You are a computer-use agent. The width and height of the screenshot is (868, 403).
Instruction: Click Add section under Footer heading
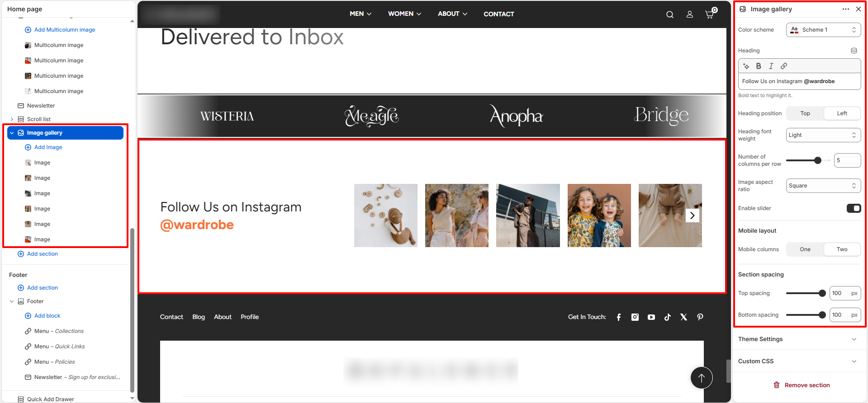point(43,288)
